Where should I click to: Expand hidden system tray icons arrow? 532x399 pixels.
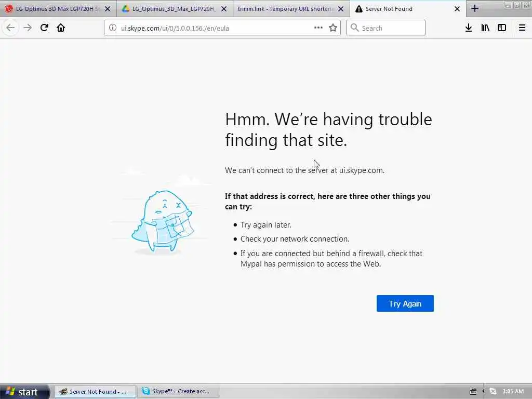coord(483,391)
